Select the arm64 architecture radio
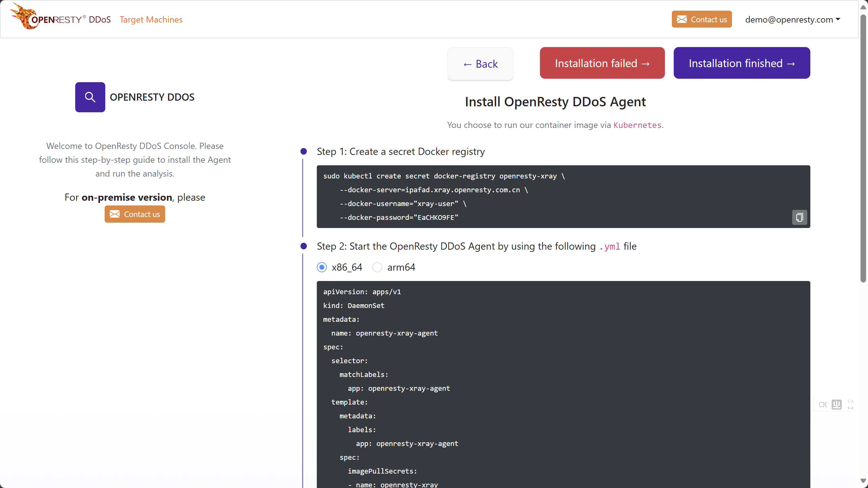The height and width of the screenshot is (488, 868). pyautogui.click(x=377, y=267)
